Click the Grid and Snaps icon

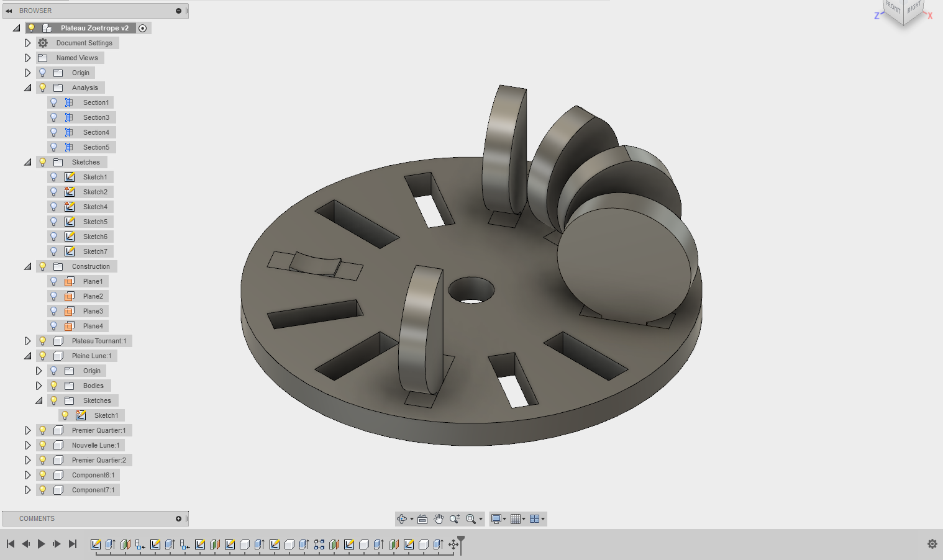point(515,519)
